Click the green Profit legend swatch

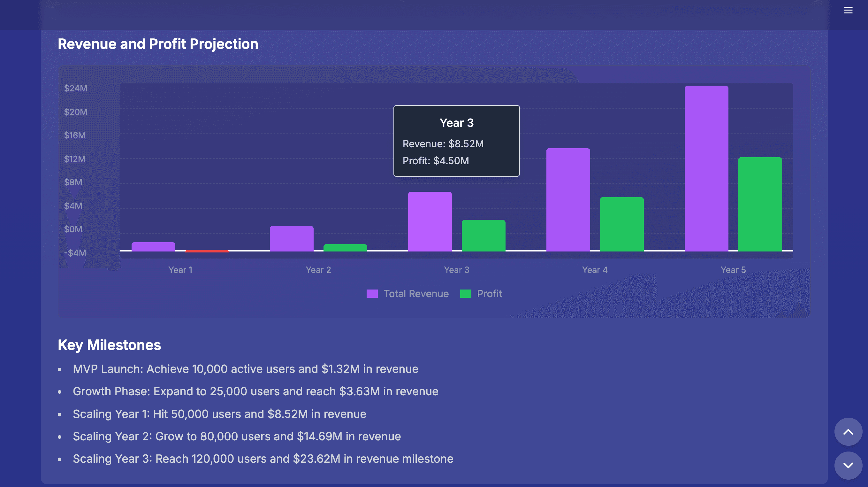(x=465, y=293)
